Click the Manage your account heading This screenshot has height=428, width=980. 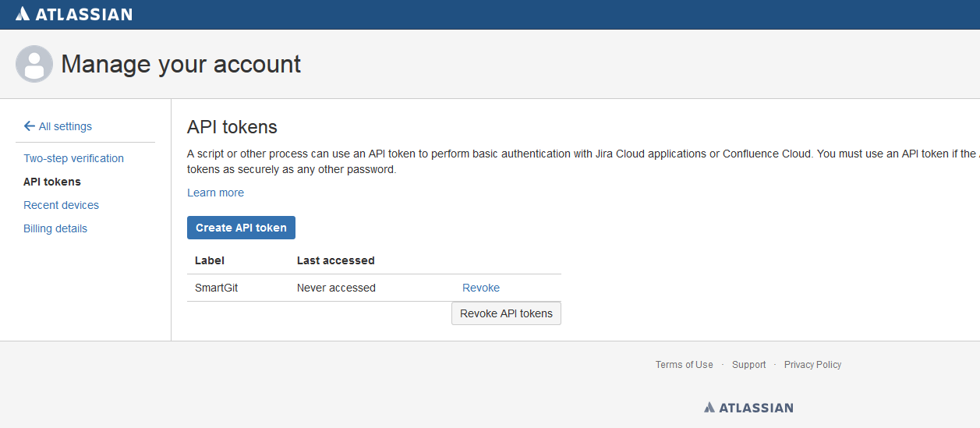coord(181,64)
